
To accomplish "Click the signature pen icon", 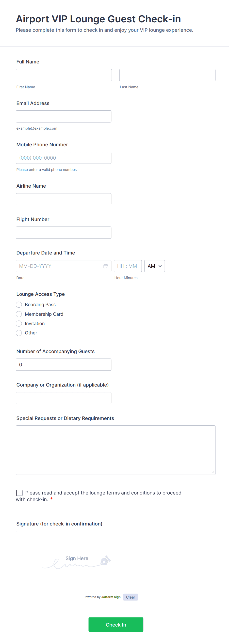I will [105, 560].
